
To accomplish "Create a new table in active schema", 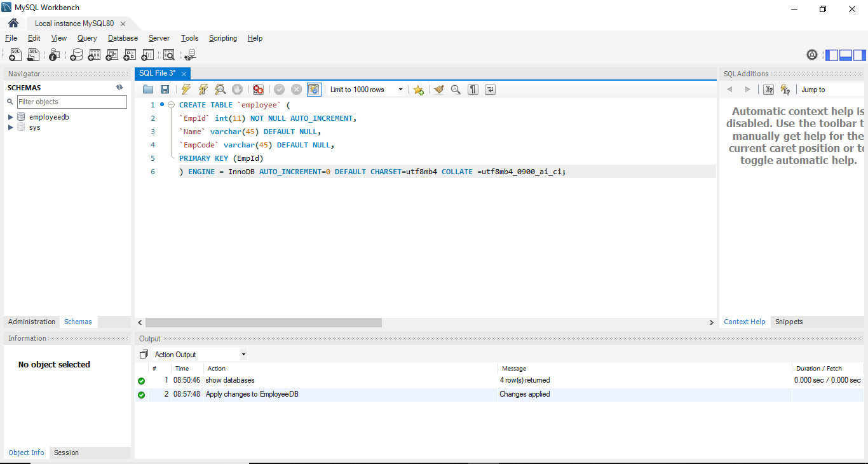I will pos(94,55).
